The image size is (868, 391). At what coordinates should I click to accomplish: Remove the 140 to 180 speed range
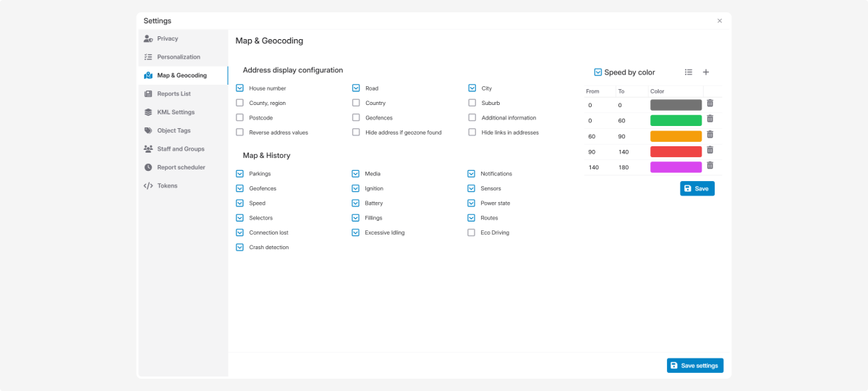click(x=710, y=166)
